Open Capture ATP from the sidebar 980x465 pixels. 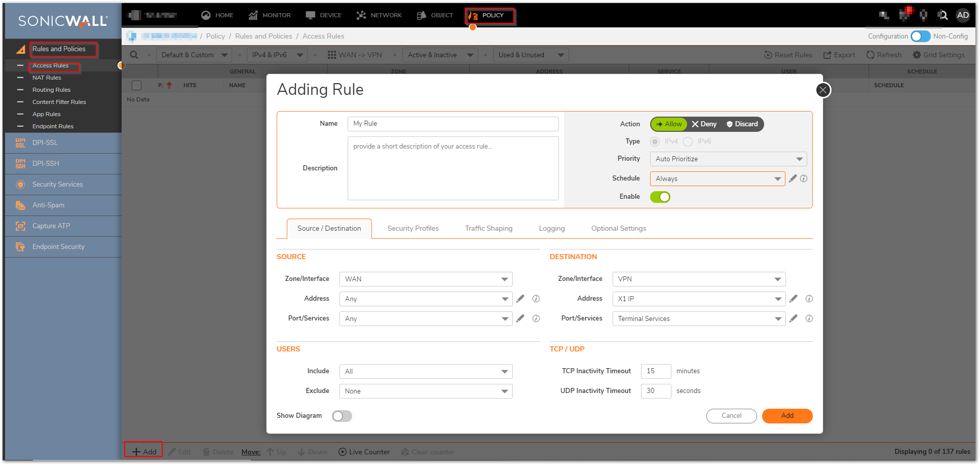point(51,226)
